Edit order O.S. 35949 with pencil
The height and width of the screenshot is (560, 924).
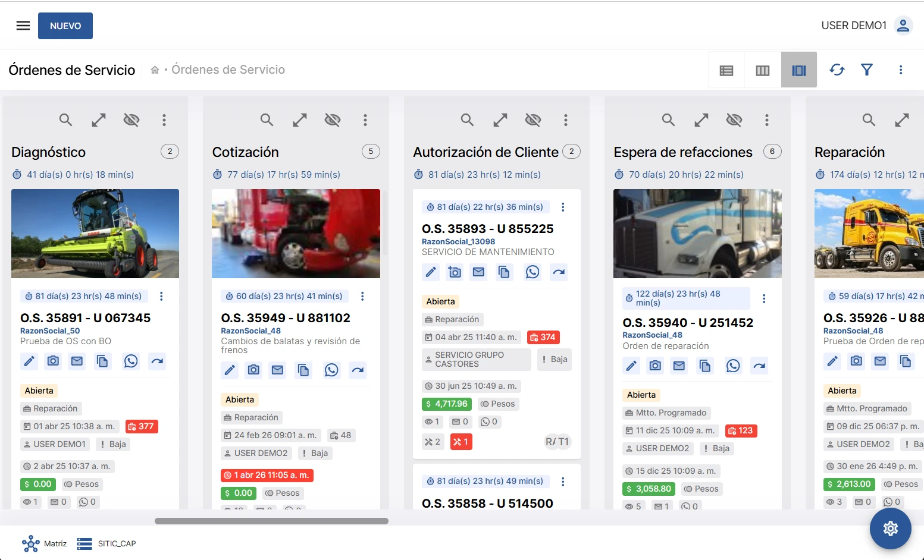click(x=230, y=370)
